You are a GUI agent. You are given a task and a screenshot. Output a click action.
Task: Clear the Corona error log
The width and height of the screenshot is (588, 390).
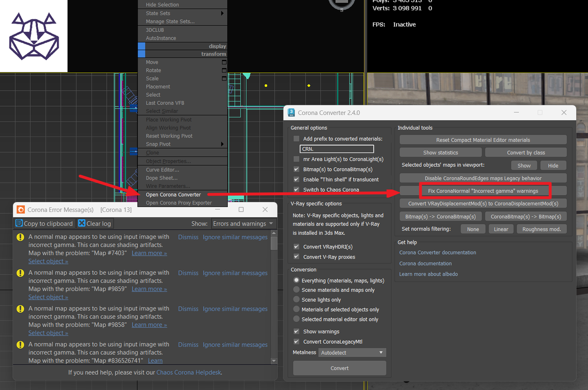click(95, 223)
